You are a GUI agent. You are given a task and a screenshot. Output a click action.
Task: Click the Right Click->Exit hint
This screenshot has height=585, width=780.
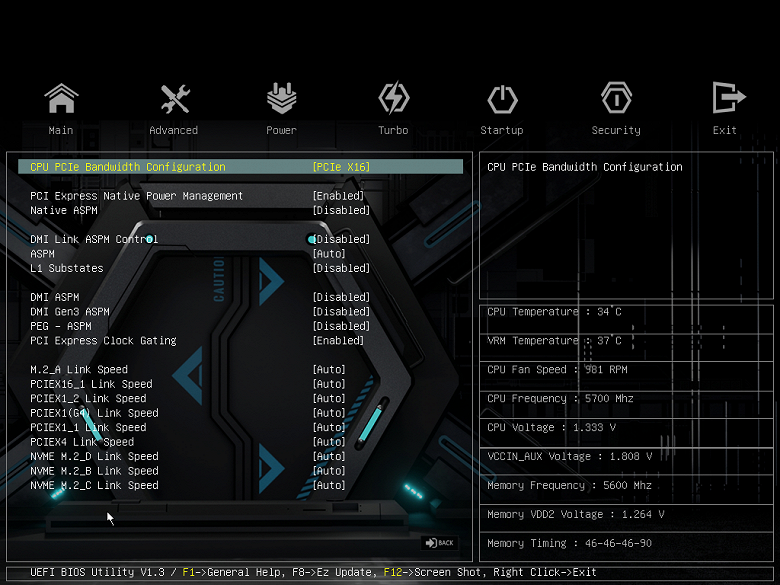click(x=545, y=572)
